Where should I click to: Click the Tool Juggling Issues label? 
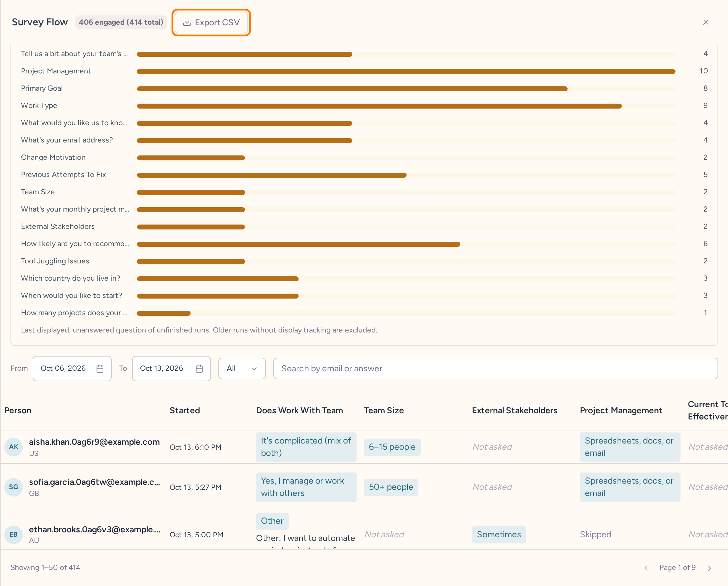(x=55, y=261)
